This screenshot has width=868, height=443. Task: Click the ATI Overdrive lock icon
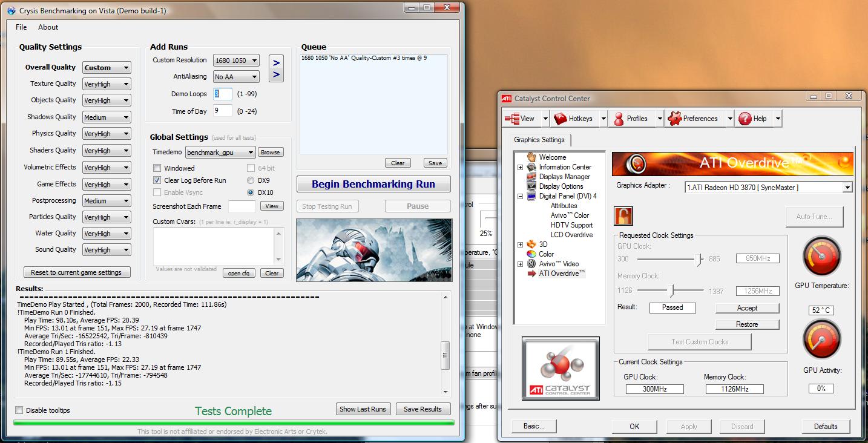tap(623, 216)
